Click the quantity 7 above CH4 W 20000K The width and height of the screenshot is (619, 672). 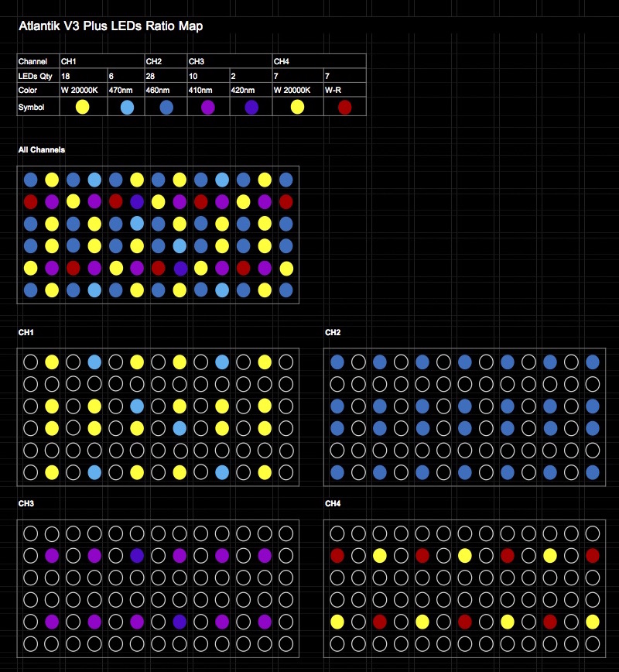click(276, 76)
